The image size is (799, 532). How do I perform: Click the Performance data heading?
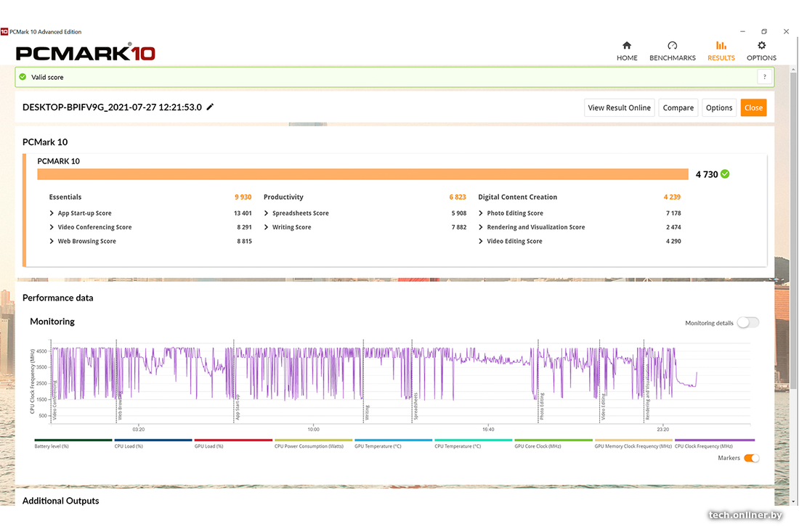click(x=57, y=298)
